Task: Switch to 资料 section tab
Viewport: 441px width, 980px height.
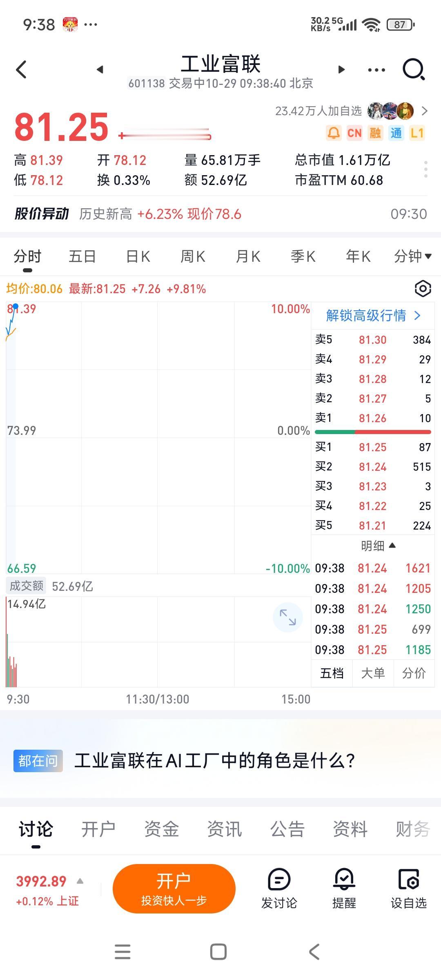Action: point(350,829)
